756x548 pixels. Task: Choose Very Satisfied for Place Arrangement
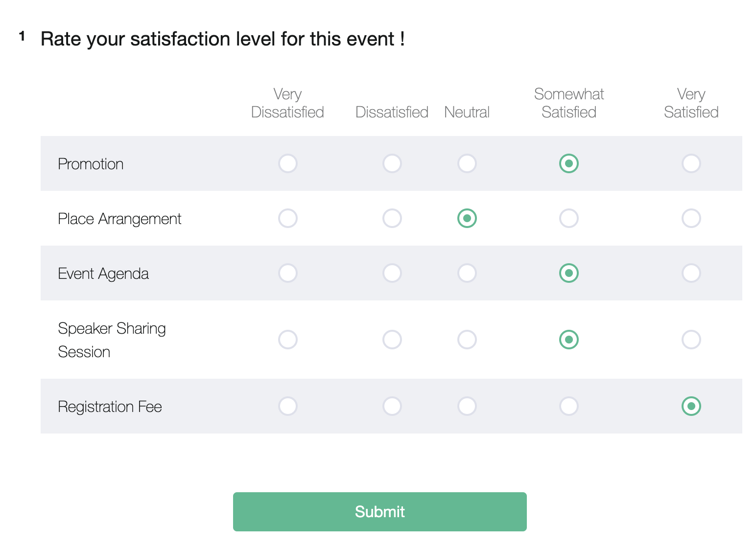(x=691, y=219)
